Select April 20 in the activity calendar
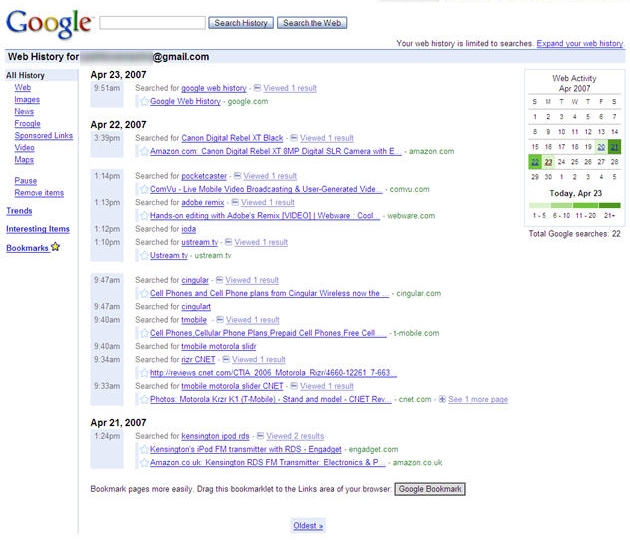630x540 pixels. [x=601, y=147]
